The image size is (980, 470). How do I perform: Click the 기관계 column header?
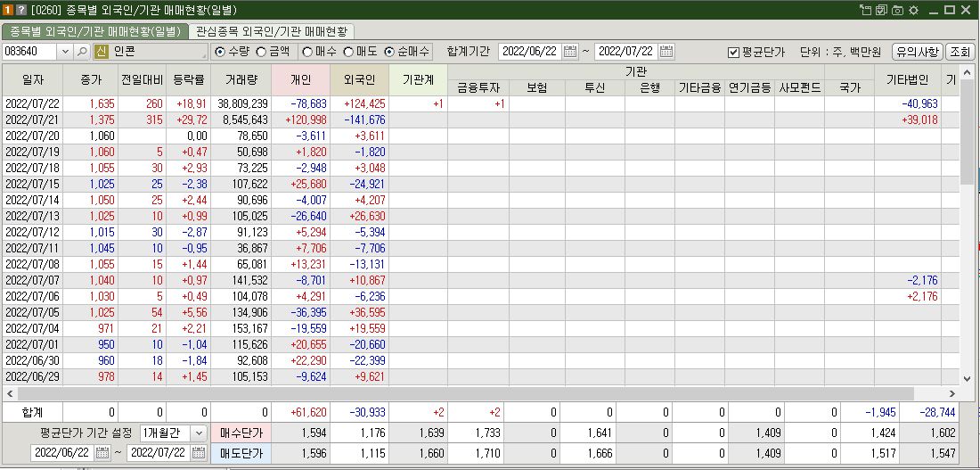418,79
